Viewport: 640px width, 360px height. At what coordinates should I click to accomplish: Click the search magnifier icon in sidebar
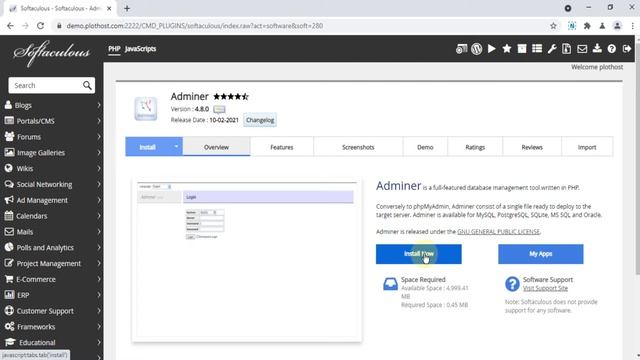point(87,85)
